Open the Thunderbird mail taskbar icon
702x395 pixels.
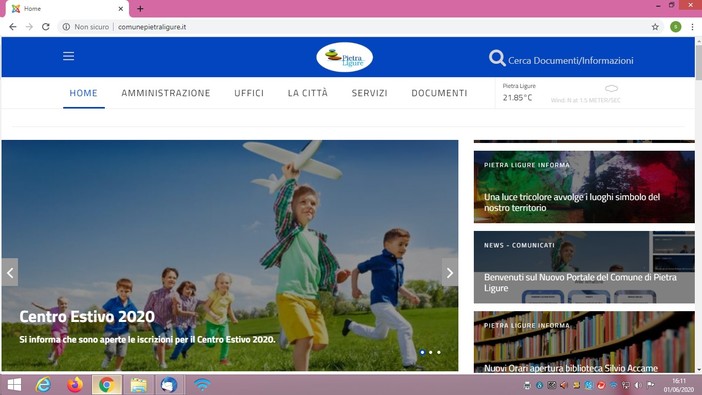pos(169,385)
